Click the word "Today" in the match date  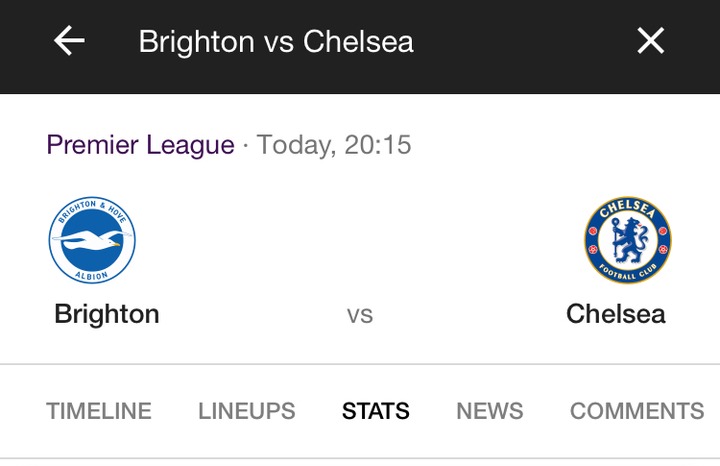click(x=295, y=145)
